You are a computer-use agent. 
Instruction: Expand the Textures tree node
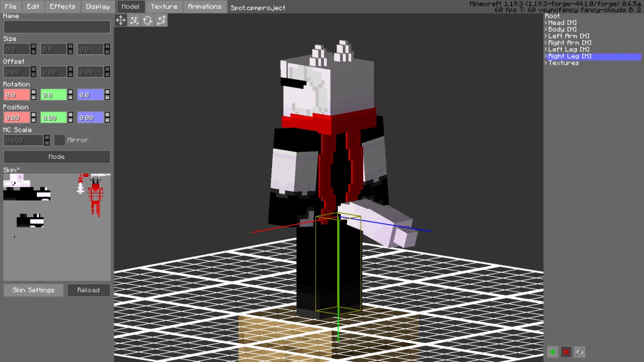(546, 63)
